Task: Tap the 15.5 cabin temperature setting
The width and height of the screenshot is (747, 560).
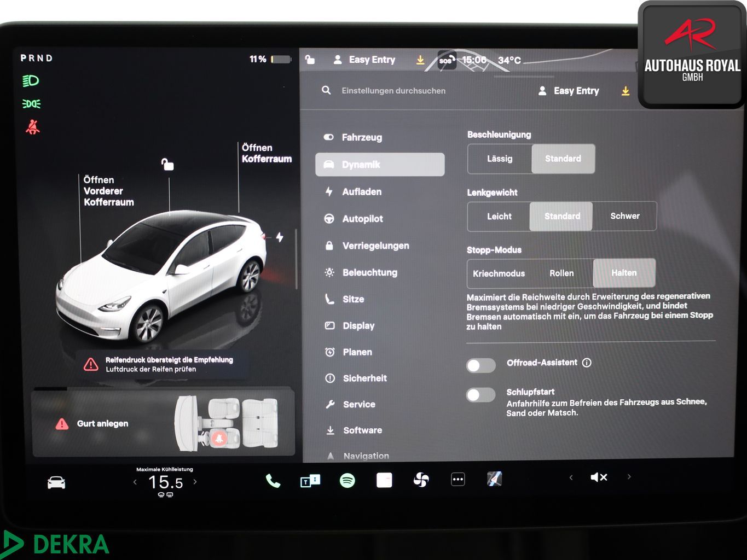Action: pyautogui.click(x=165, y=482)
